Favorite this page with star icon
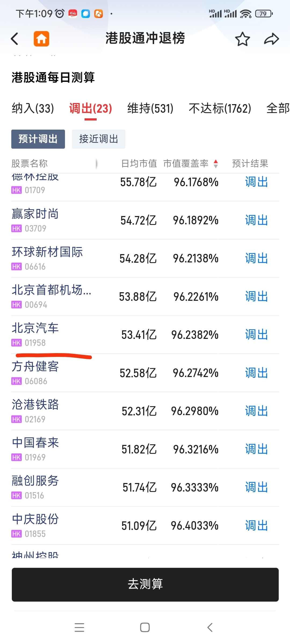This screenshot has height=644, width=290. tap(242, 39)
